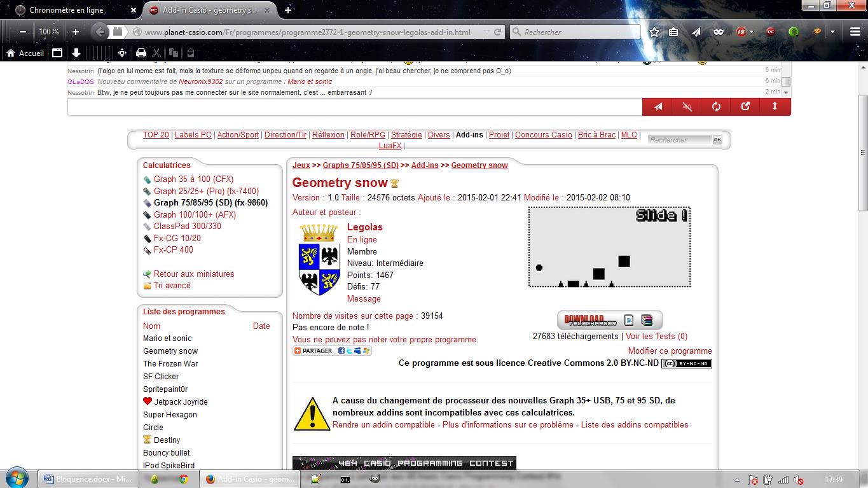Send Message to Legolas
The height and width of the screenshot is (488, 868).
[364, 299]
